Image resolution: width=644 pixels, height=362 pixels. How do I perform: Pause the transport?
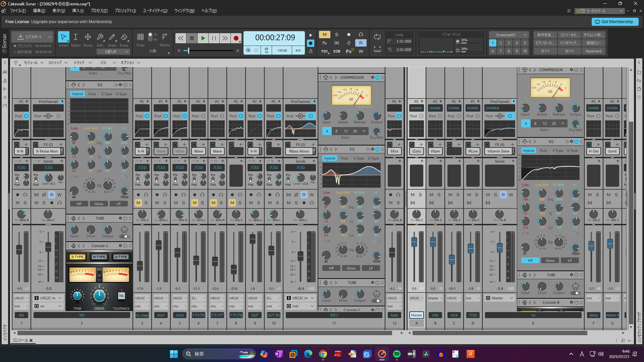pos(214,38)
